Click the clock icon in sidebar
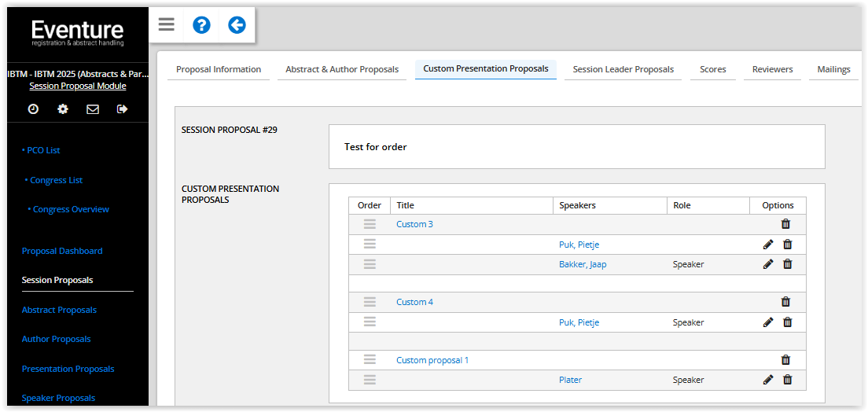Screen dimensions: 868x412 [33, 109]
